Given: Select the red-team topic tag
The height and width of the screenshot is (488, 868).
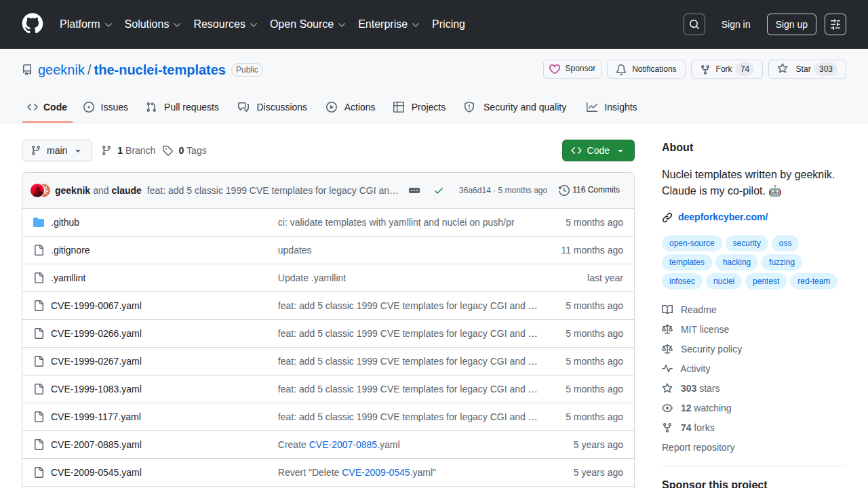Looking at the screenshot, I should 814,281.
